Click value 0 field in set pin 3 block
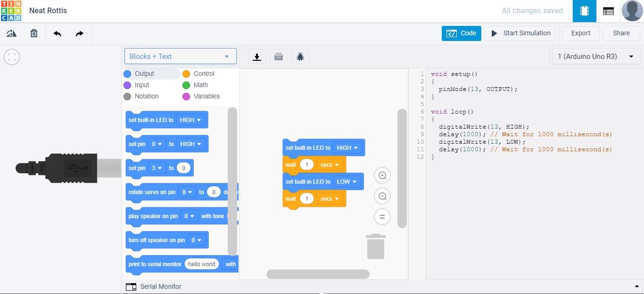The image size is (644, 294). coord(184,168)
